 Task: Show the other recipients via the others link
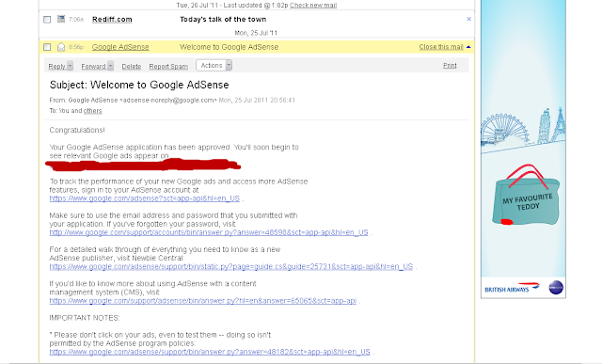(92, 111)
